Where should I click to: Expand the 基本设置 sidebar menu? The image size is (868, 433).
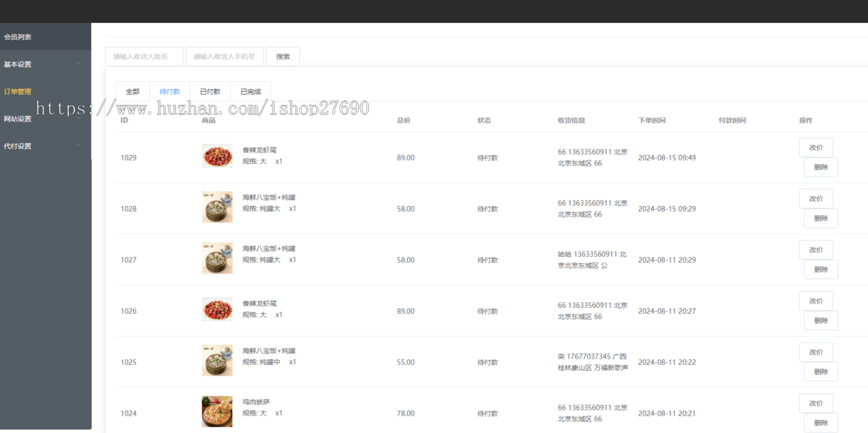(46, 64)
